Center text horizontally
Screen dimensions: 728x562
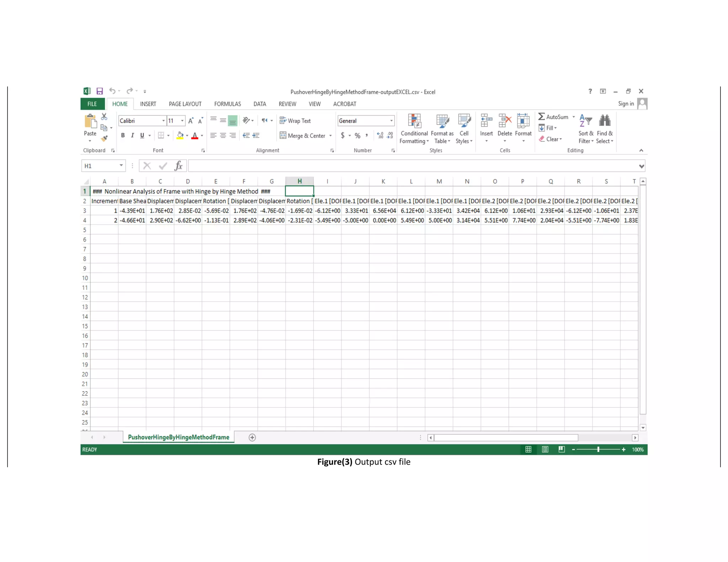[223, 135]
